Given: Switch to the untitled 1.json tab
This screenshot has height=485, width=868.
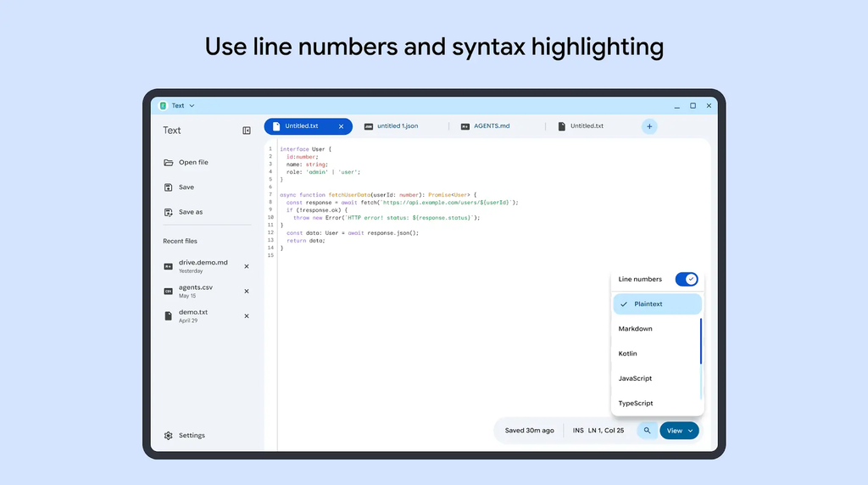Looking at the screenshot, I should coord(398,127).
